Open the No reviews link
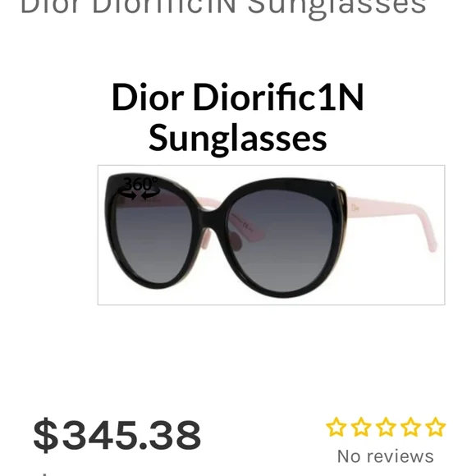The height and width of the screenshot is (476, 476). coord(386,456)
